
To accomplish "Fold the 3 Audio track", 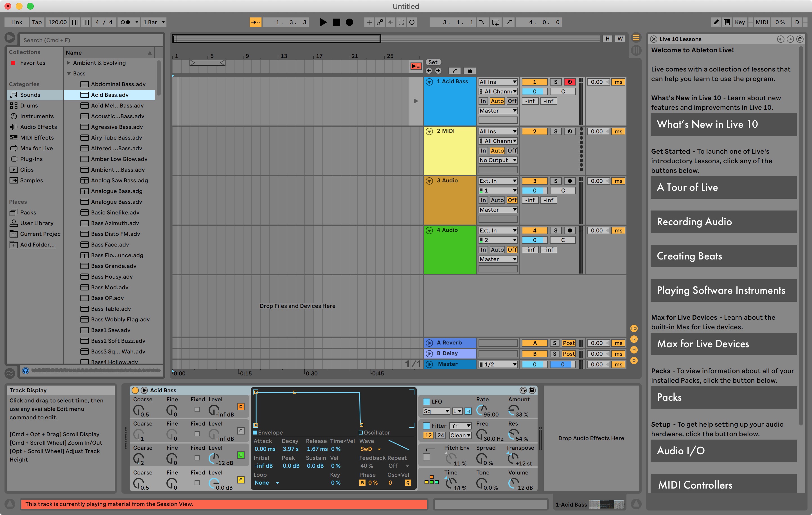I will pyautogui.click(x=429, y=181).
